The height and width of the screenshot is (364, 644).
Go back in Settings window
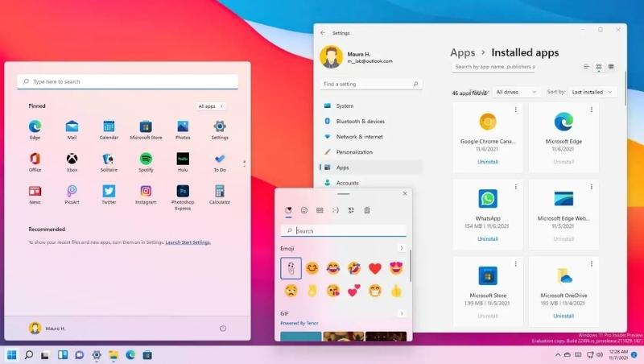point(323,33)
